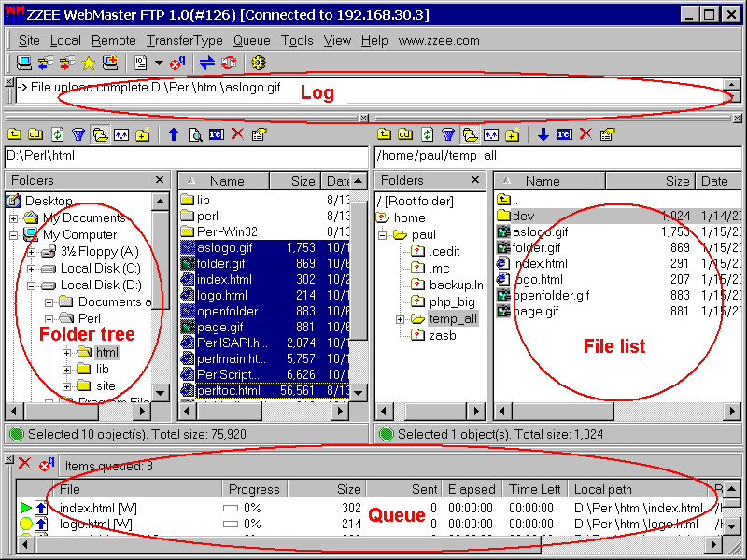Click the red X remove icon in queue toolbar
This screenshot has height=560, width=747.
[x=25, y=463]
